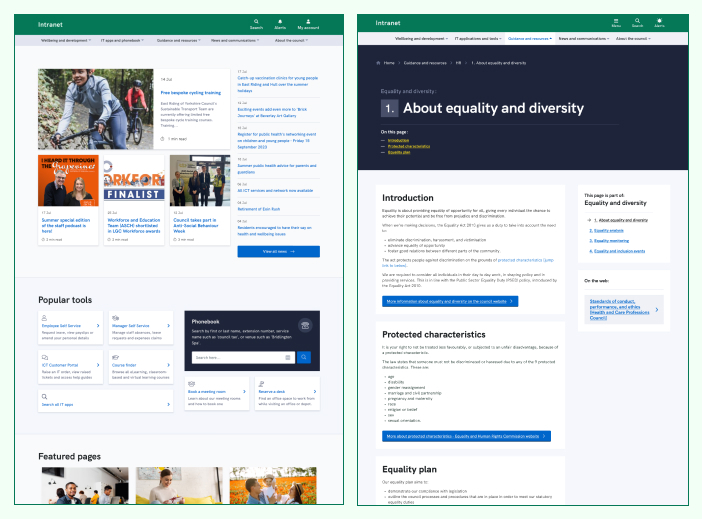Open News and communications dropdown on right page
This screenshot has height=519, width=702.
(583, 38)
